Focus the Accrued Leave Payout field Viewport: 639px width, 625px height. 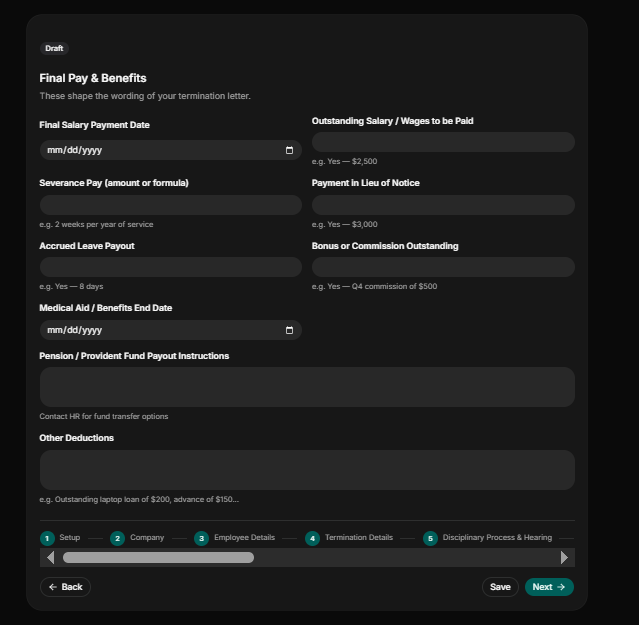click(x=171, y=267)
